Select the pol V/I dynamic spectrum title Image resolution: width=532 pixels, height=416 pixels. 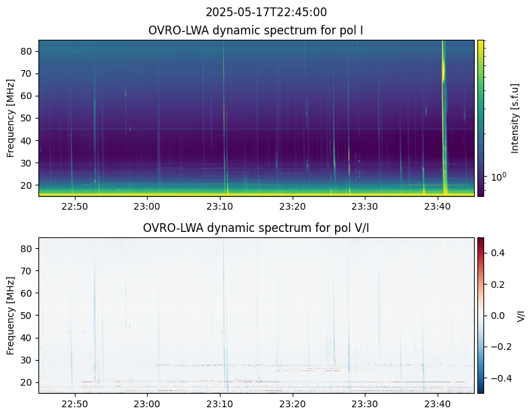click(256, 228)
